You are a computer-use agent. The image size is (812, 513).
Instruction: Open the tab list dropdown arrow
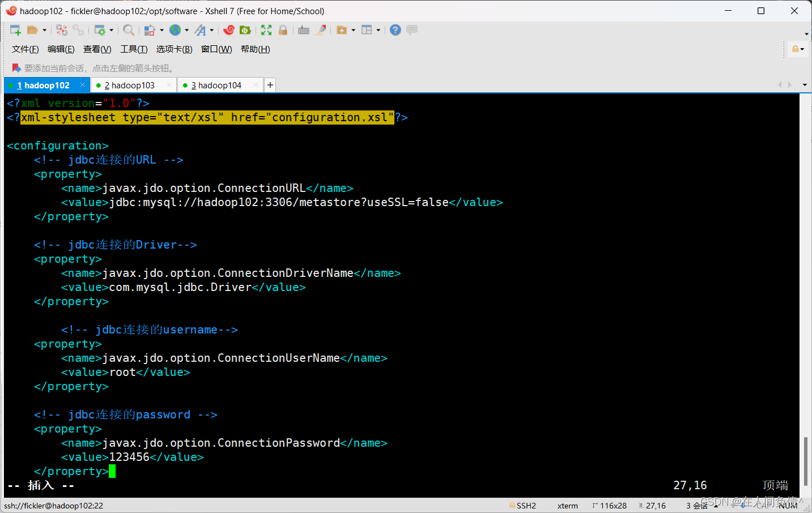[805, 85]
